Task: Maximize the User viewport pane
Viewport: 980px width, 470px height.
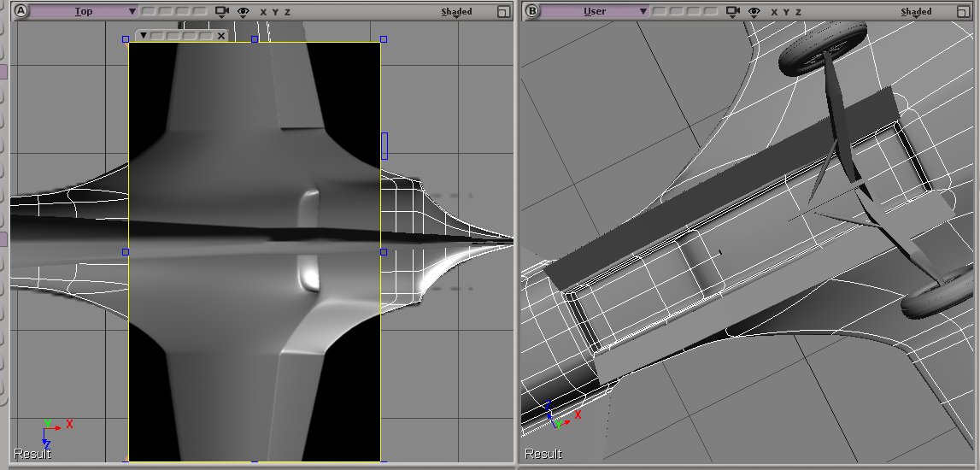Action: [963, 12]
